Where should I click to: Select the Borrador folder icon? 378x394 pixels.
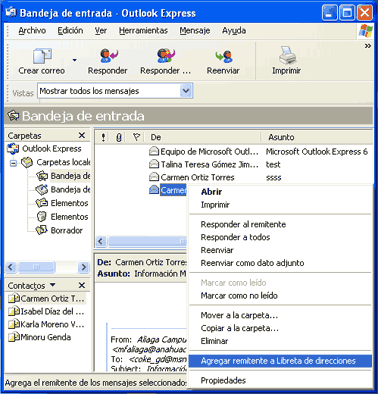click(x=42, y=230)
